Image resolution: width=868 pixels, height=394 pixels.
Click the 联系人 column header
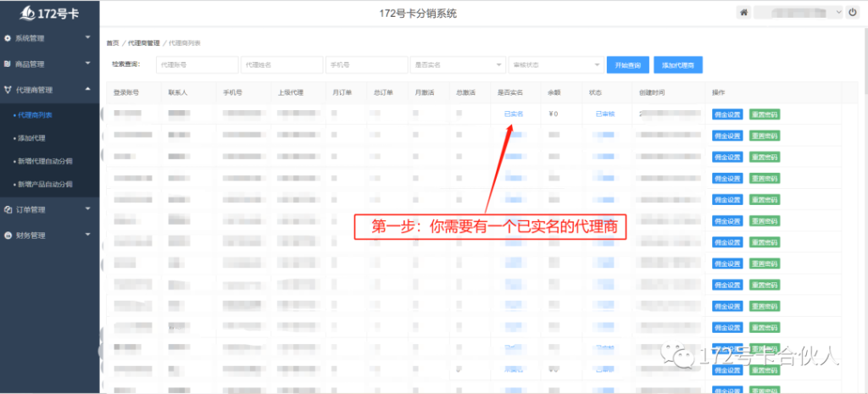point(178,92)
